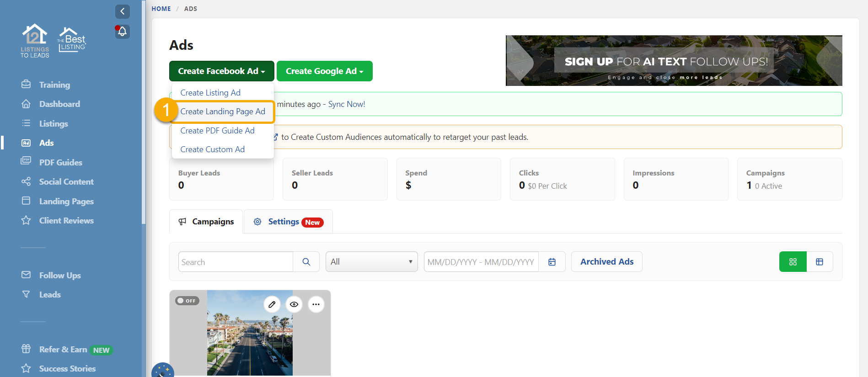Click the Archived Ads button
This screenshot has width=868, height=377.
click(606, 262)
